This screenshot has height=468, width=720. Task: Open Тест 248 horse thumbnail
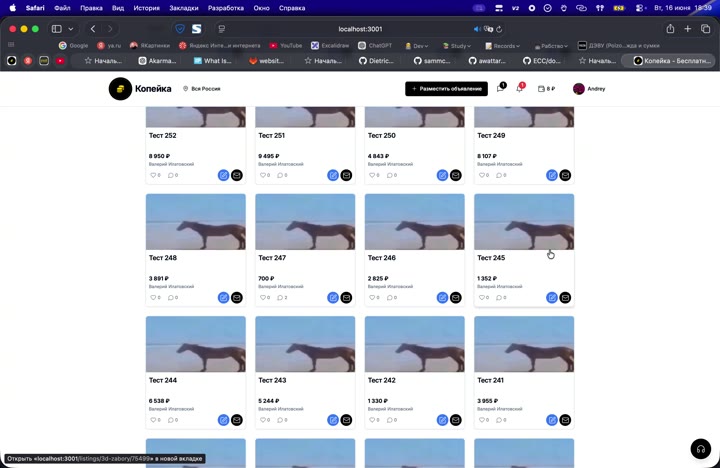(196, 222)
